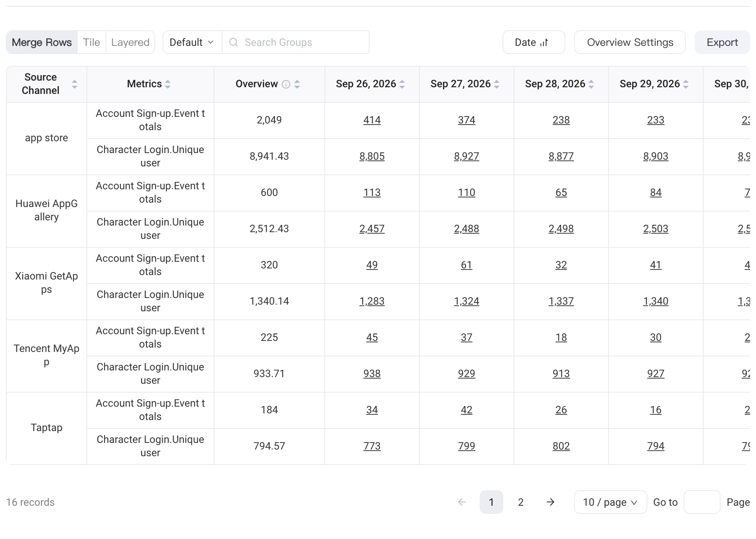
Task: Open Tencent login value 913
Action: click(561, 374)
